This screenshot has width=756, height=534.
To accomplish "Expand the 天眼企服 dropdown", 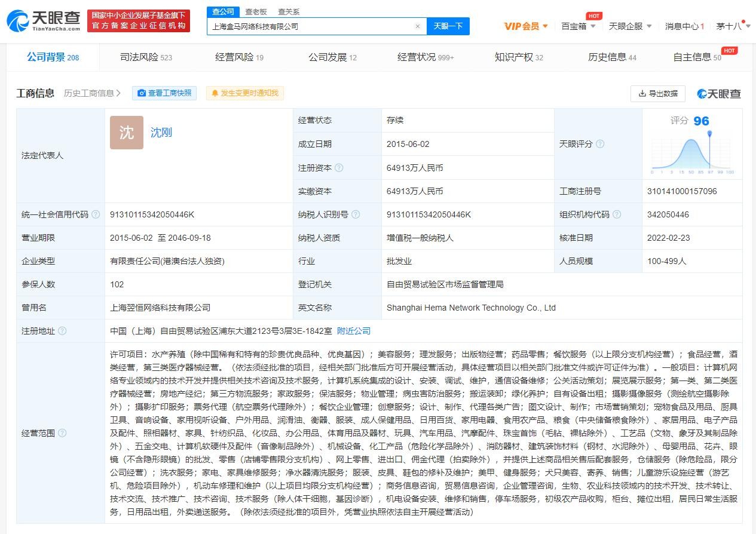I will [630, 26].
